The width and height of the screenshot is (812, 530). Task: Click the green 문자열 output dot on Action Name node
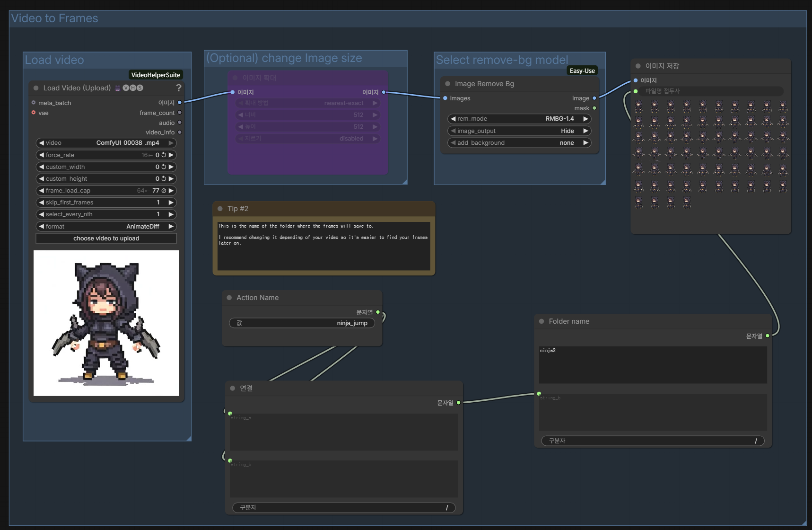click(377, 312)
